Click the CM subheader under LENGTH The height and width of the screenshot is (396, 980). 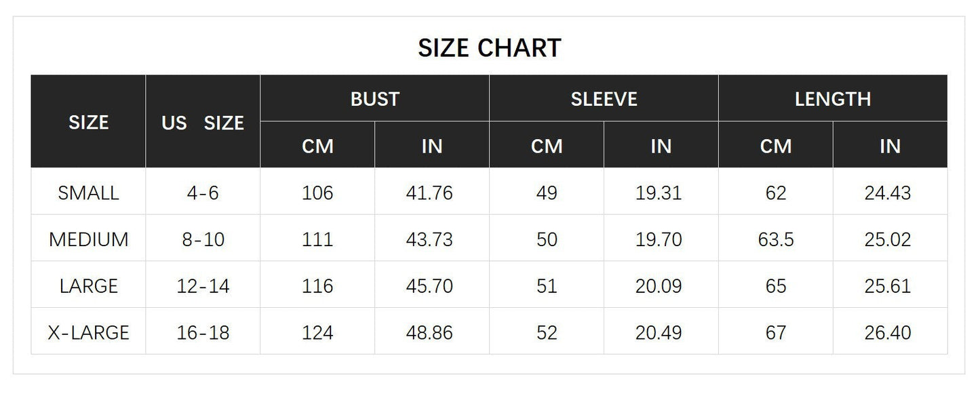[775, 146]
